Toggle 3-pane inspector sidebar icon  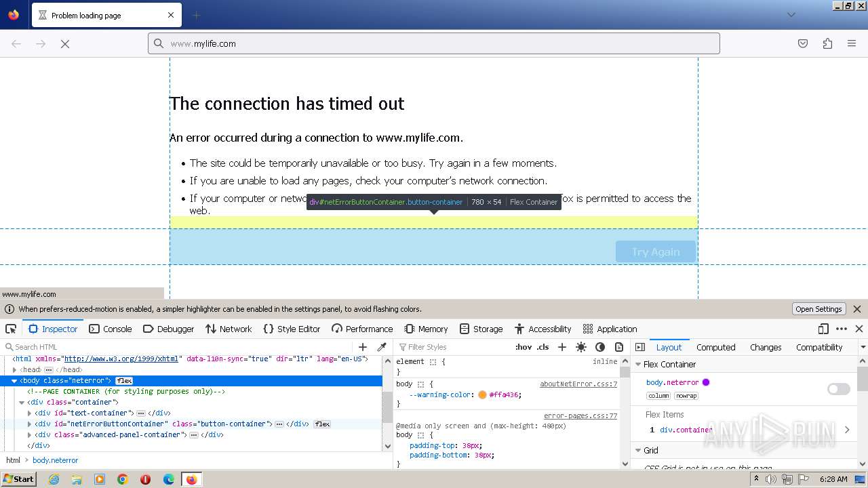tap(640, 347)
